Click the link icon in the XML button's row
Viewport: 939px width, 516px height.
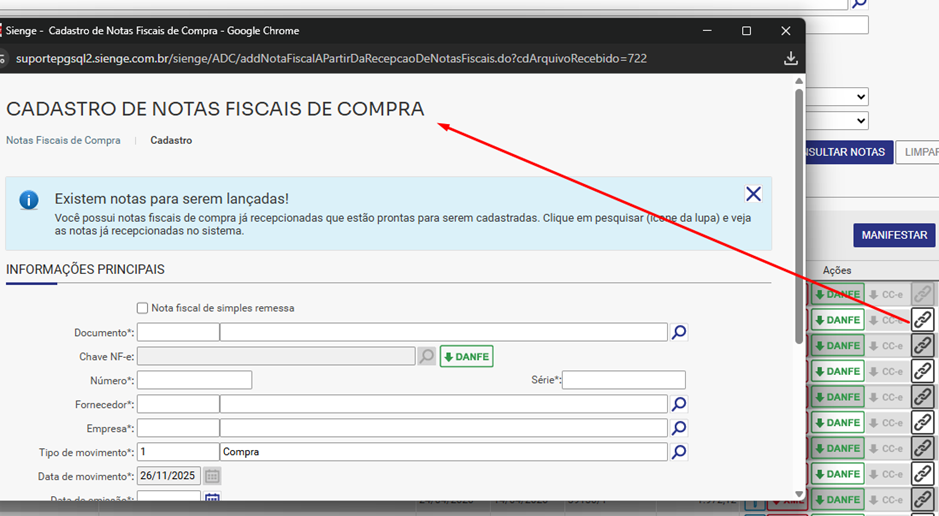923,500
